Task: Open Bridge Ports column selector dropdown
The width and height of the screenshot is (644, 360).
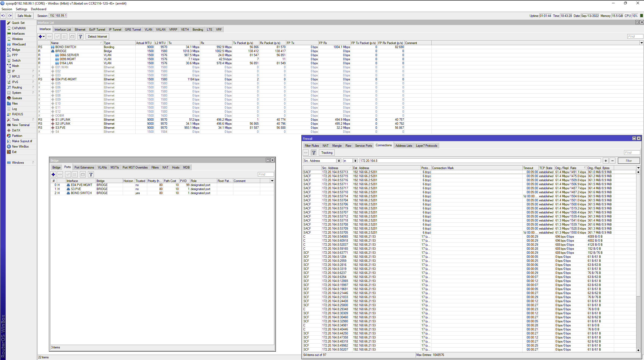Action: pyautogui.click(x=272, y=181)
